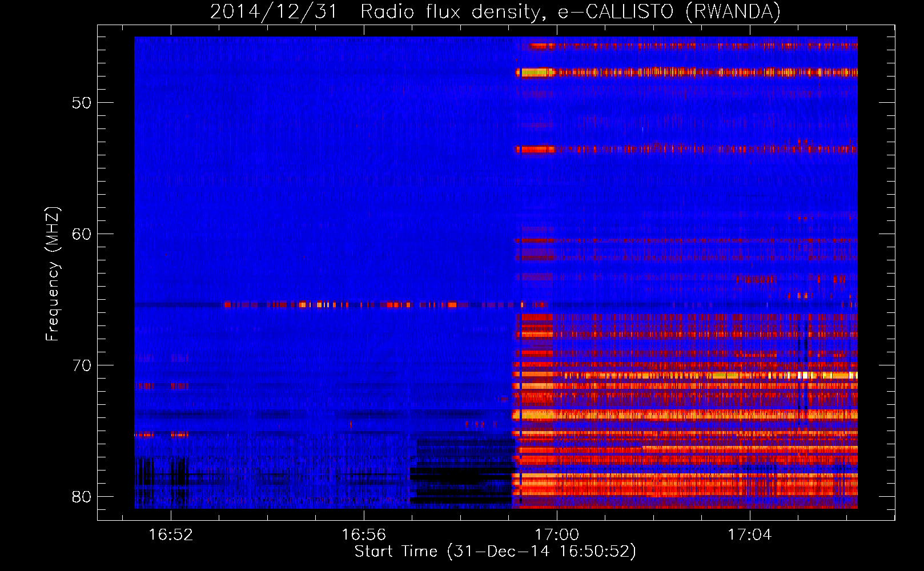Screen dimensions: 924x571
Task: Click the 'Frequency (MHZ)' y-axis label
Action: click(53, 274)
